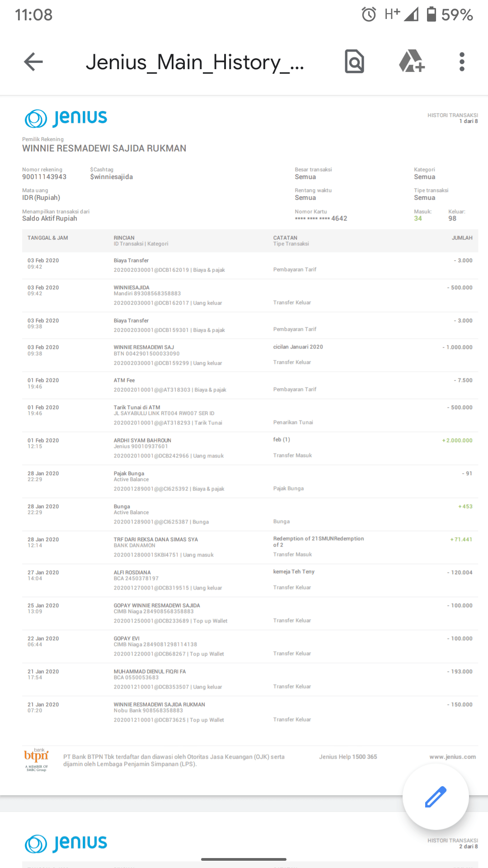
Task: Select the GOPAY EVI transaction row
Action: (250, 646)
